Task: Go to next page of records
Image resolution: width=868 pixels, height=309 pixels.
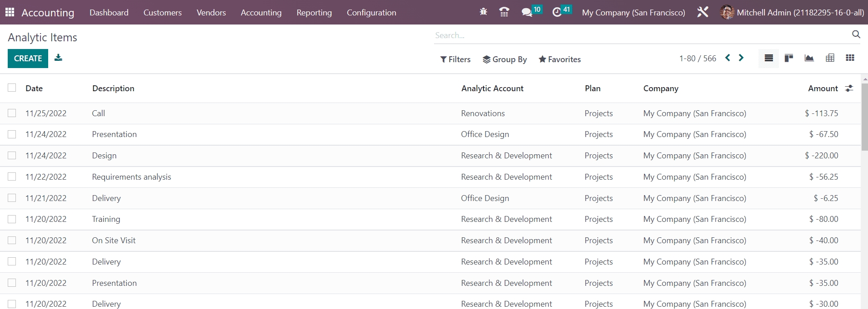Action: coord(741,58)
